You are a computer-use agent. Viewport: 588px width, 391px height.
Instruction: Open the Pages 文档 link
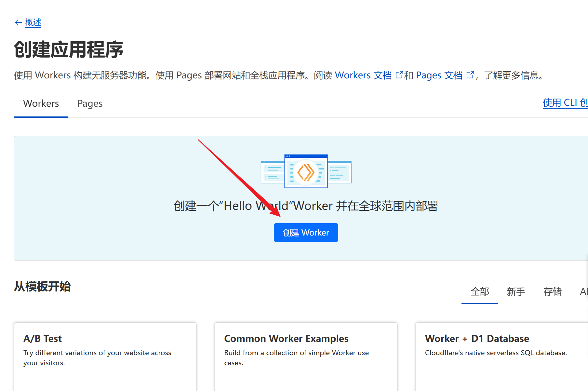click(439, 75)
